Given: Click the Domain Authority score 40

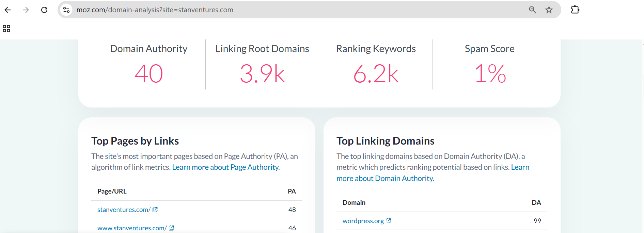Looking at the screenshot, I should point(148,74).
